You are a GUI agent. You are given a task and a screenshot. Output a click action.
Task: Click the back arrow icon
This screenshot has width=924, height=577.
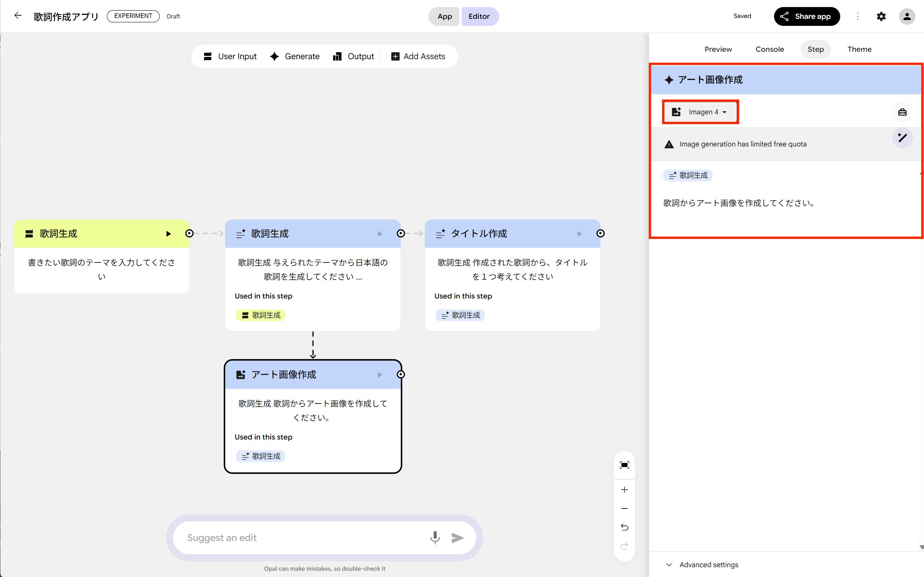(x=18, y=16)
